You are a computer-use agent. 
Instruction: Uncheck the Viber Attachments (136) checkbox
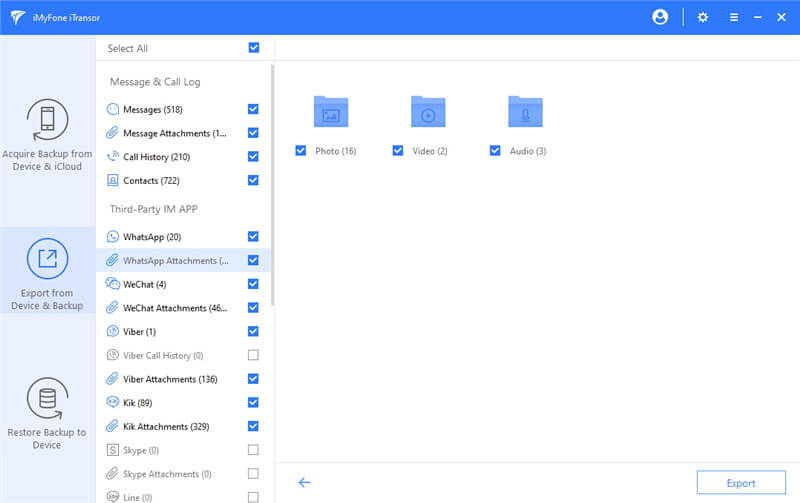pyautogui.click(x=253, y=379)
